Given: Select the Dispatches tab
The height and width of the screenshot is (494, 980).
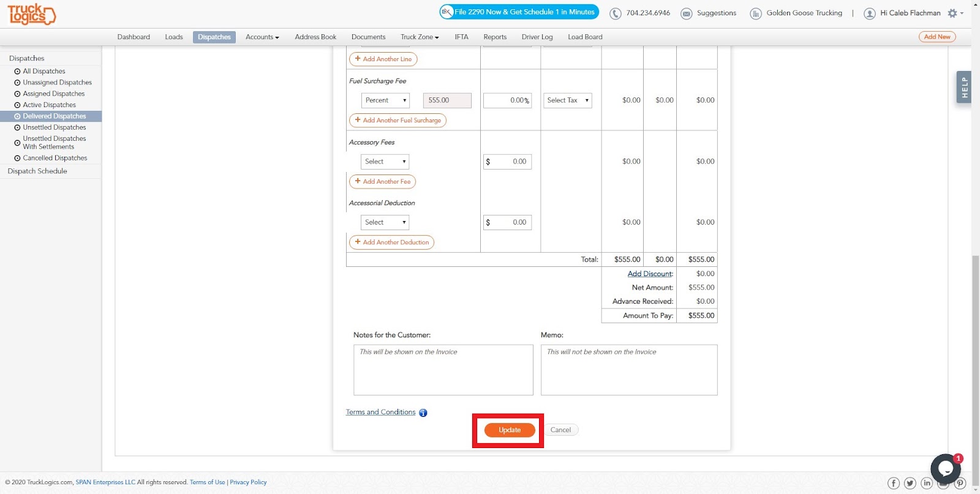Looking at the screenshot, I should 214,37.
